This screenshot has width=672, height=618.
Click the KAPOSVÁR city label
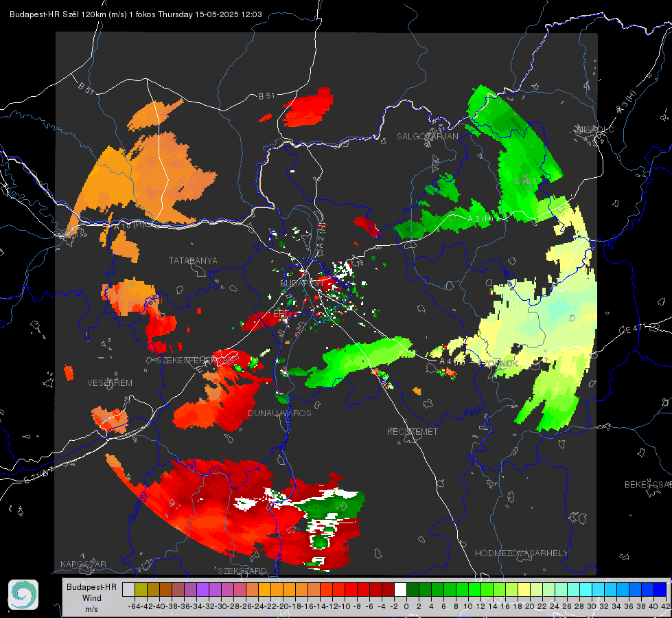tap(83, 564)
